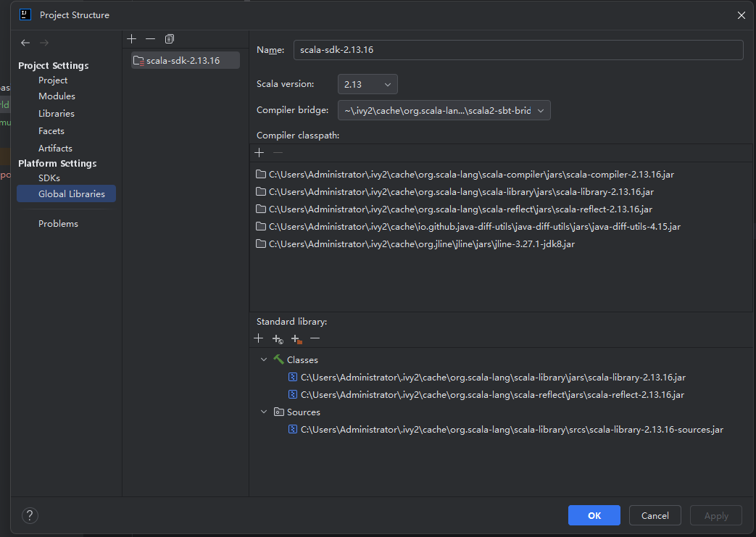756x537 pixels.
Task: Click the jar icon of Classes scala-reflect-2.13.16.jar
Action: [x=293, y=394]
